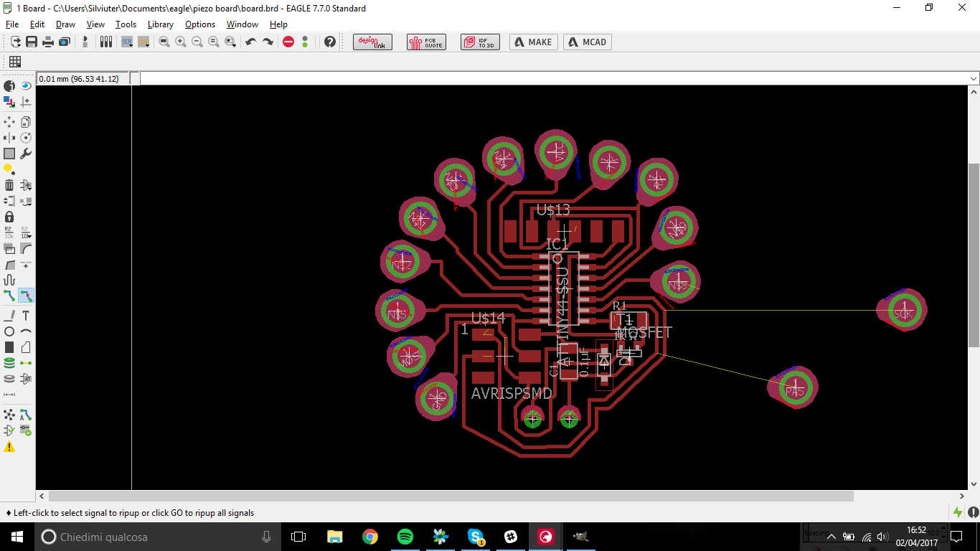Open the Add part dropdown tool
980x551 pixels.
(26, 185)
